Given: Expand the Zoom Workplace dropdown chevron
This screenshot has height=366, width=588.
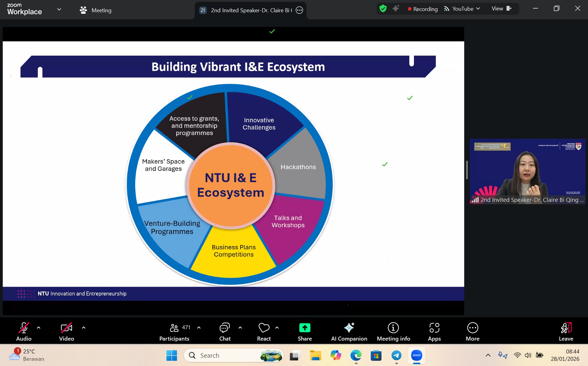Looking at the screenshot, I should (x=59, y=9).
